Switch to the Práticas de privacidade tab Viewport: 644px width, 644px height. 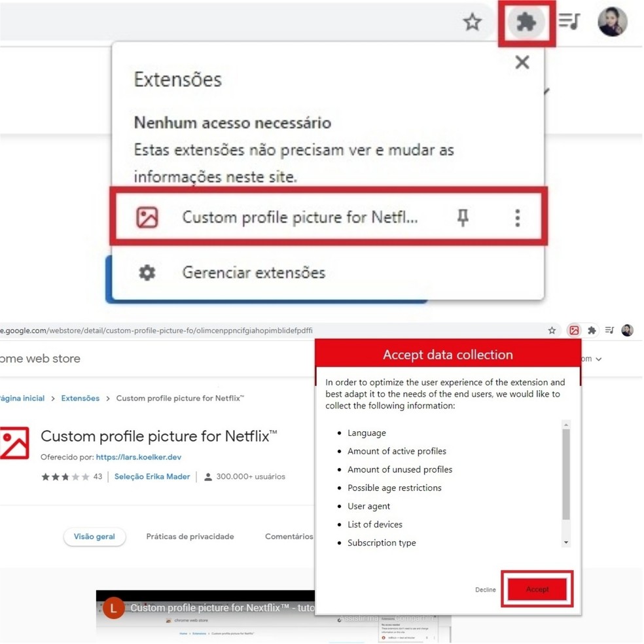point(190,537)
